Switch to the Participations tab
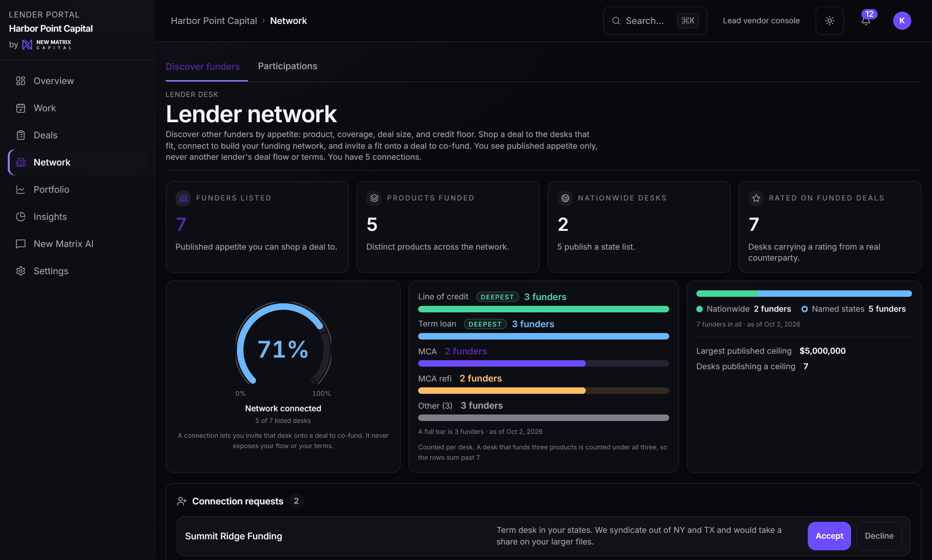Screen dimensions: 932x560 click(287, 66)
